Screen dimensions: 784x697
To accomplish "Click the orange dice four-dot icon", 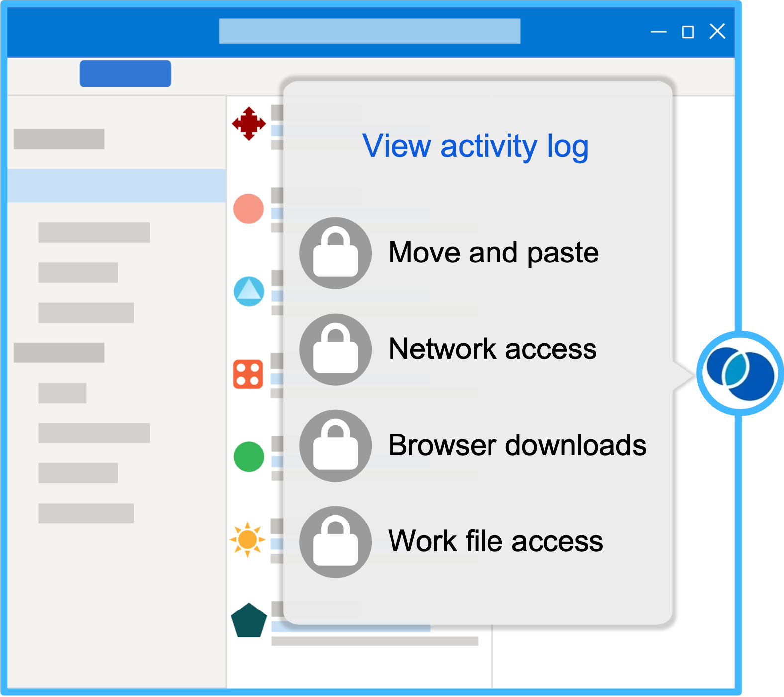I will (x=248, y=374).
